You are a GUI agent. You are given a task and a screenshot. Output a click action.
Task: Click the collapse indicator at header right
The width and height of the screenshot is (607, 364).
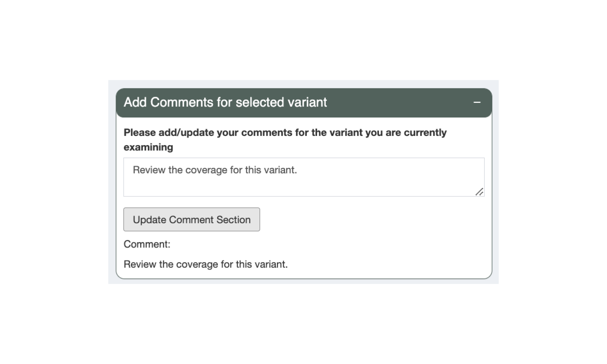click(477, 102)
